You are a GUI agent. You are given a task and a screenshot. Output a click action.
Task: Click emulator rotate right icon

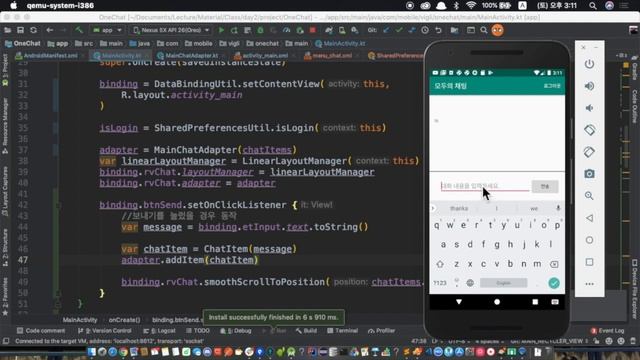[589, 152]
